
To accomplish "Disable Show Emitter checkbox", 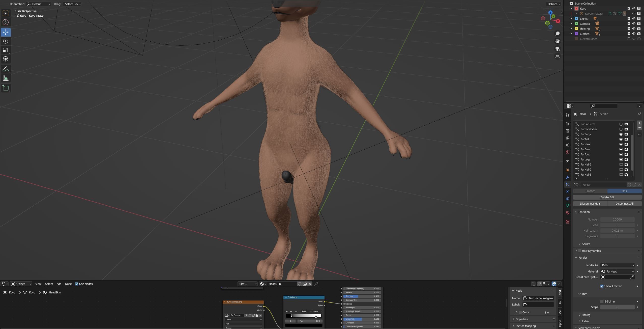I will click(x=602, y=286).
